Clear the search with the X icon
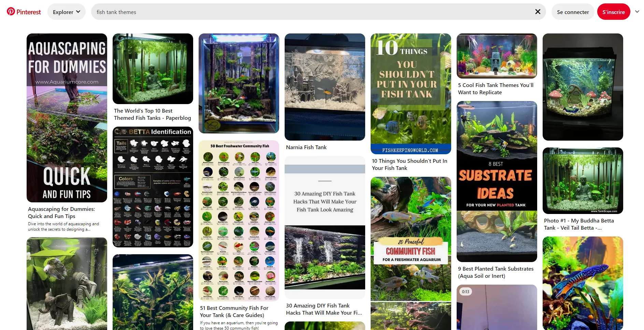The height and width of the screenshot is (330, 644). (x=538, y=12)
